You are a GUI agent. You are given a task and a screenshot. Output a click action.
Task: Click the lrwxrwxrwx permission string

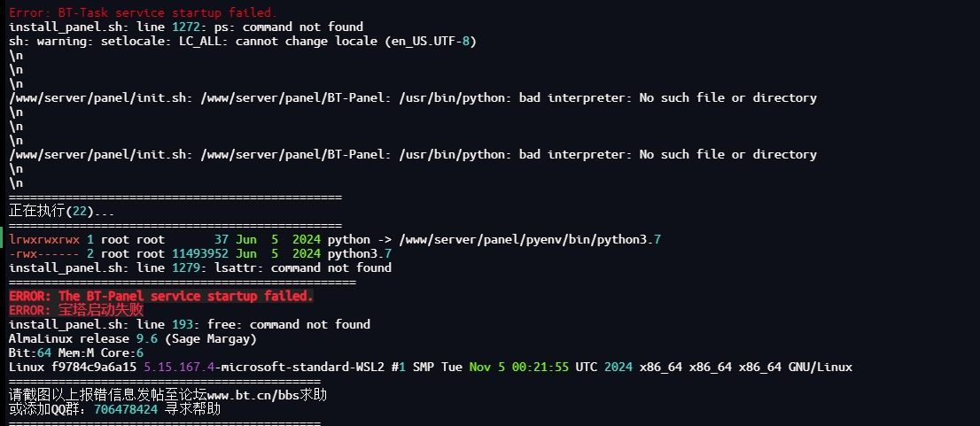[43, 240]
